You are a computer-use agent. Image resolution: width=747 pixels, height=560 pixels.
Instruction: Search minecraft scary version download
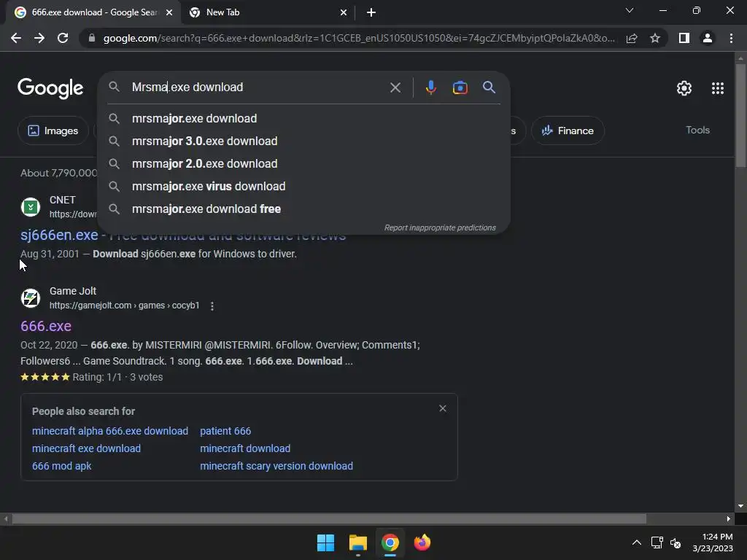tap(276, 466)
